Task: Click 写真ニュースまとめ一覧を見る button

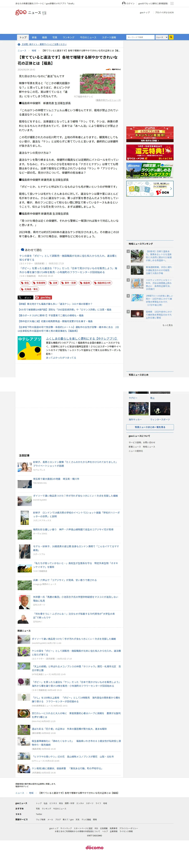Action: click(x=150, y=427)
